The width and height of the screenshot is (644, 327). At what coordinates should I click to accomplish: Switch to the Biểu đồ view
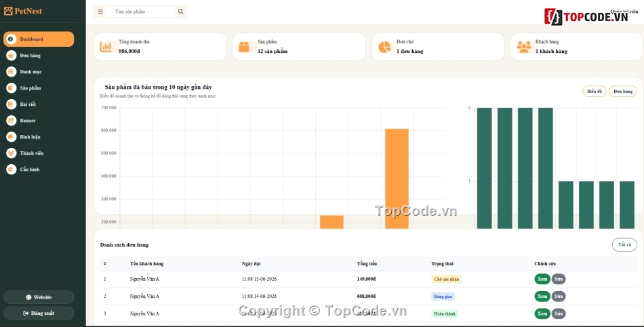click(595, 91)
